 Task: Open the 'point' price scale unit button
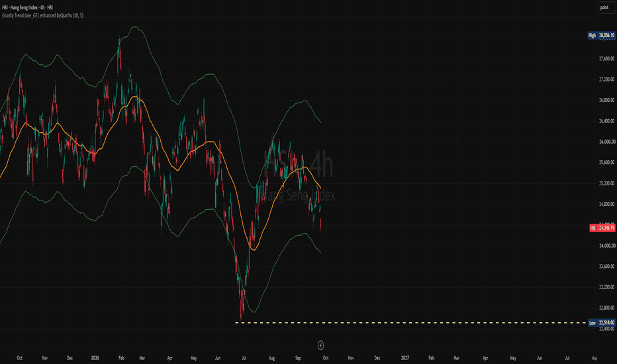pyautogui.click(x=605, y=7)
